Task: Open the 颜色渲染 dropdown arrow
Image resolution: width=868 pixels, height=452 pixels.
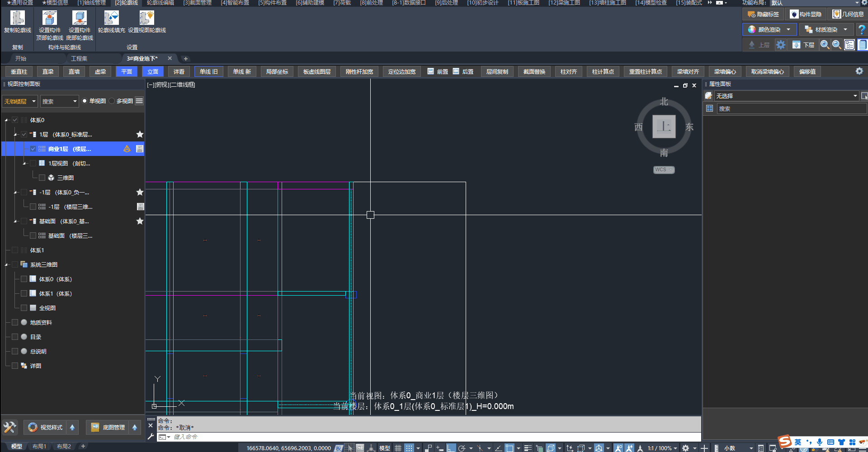Action: (x=788, y=30)
